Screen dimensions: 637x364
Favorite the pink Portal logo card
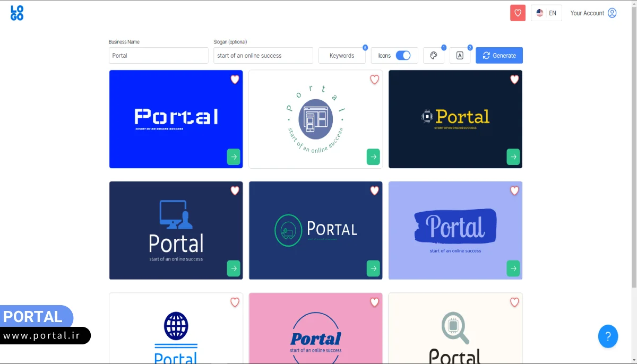[x=374, y=302]
